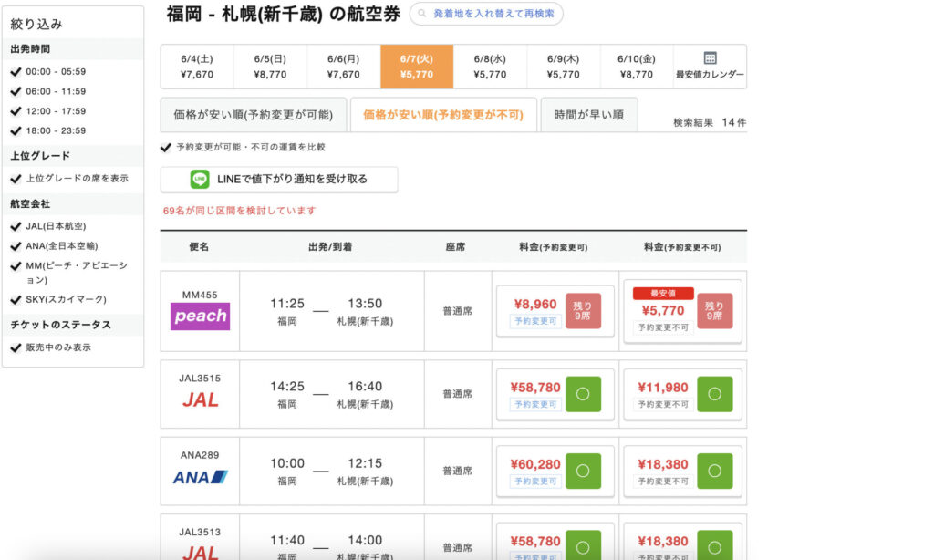Click the 検索結果 14 件 count

pyautogui.click(x=710, y=122)
